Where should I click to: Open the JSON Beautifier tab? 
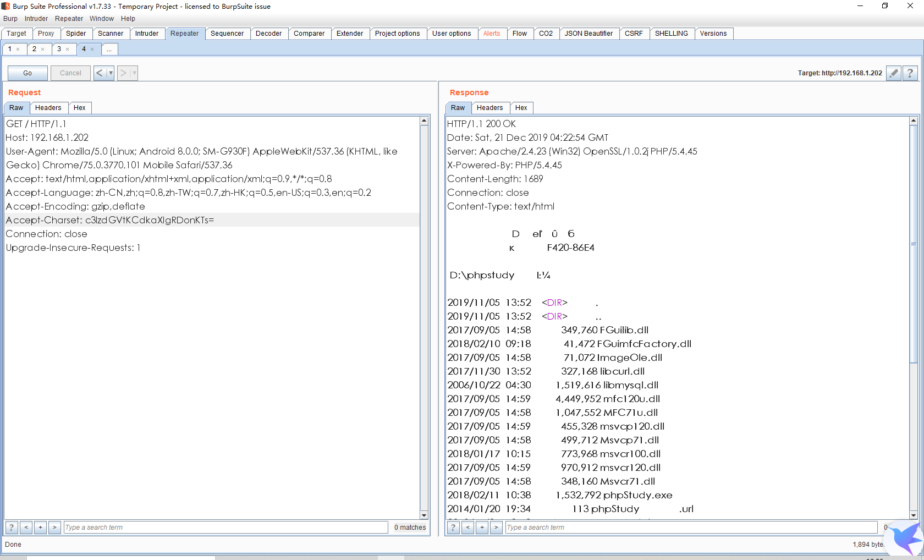[x=589, y=34]
